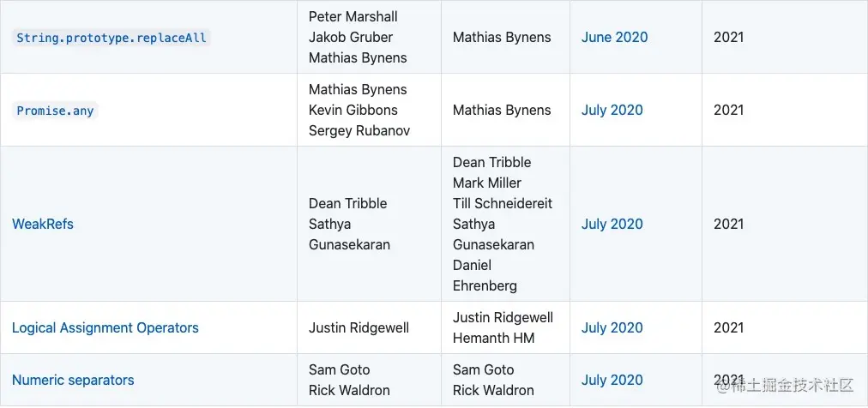Viewport: 868px width, 408px height.
Task: Open the Promise.any proposal link
Action: coord(55,111)
